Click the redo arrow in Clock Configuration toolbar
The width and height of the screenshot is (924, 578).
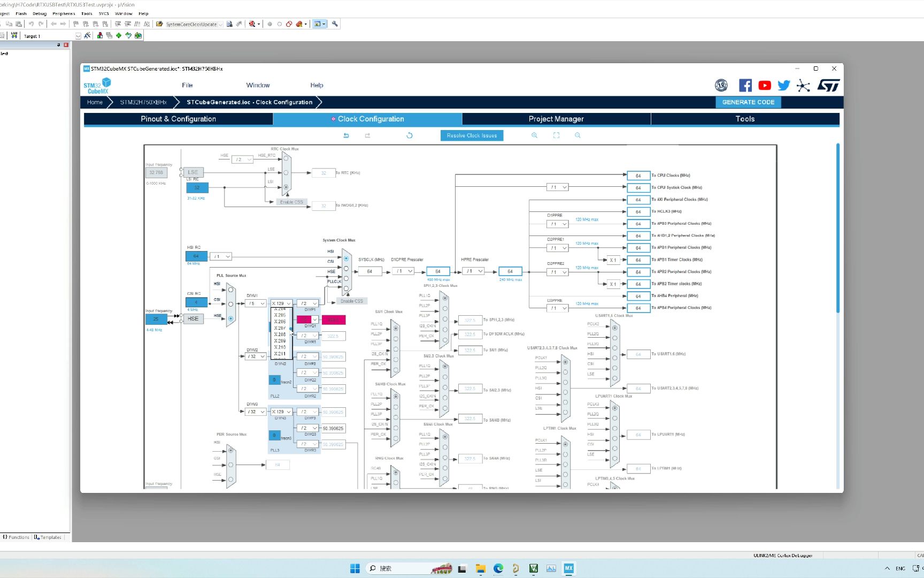pos(367,135)
